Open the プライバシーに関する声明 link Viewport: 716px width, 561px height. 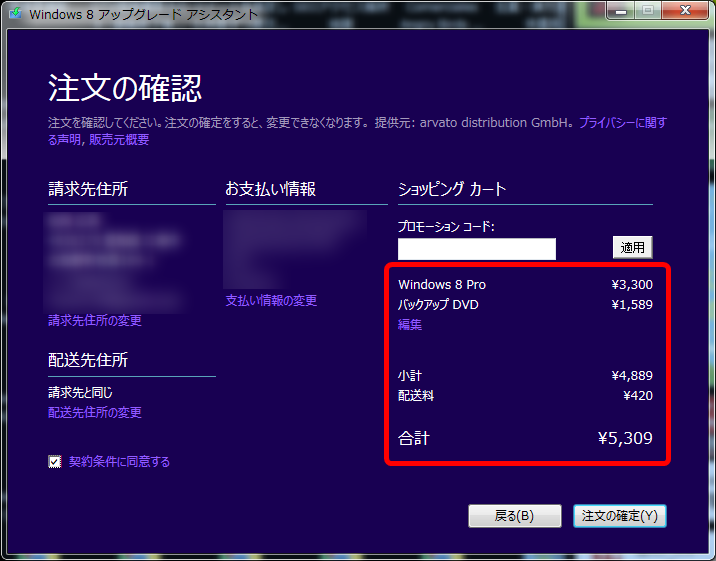(x=622, y=123)
